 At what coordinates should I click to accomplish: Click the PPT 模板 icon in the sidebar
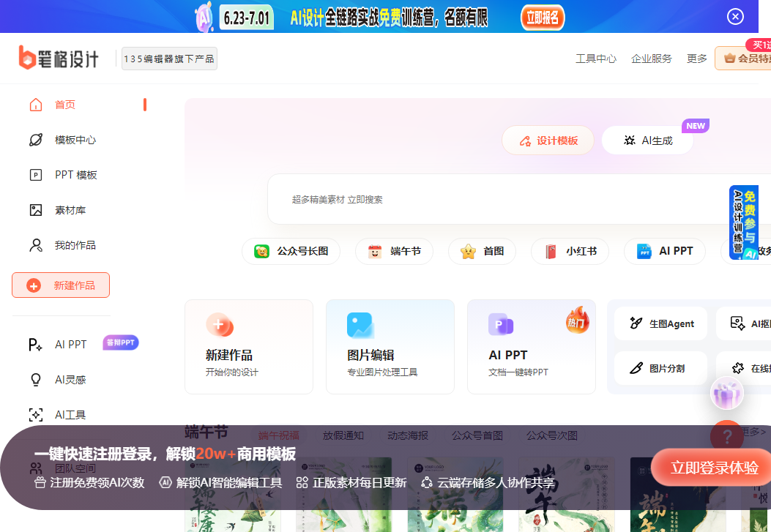(x=36, y=175)
